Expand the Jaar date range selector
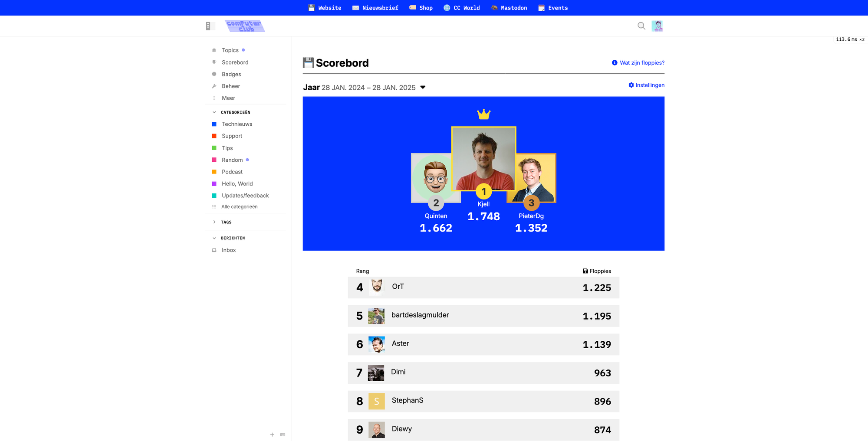Viewport: 868px width, 441px height. click(x=423, y=87)
